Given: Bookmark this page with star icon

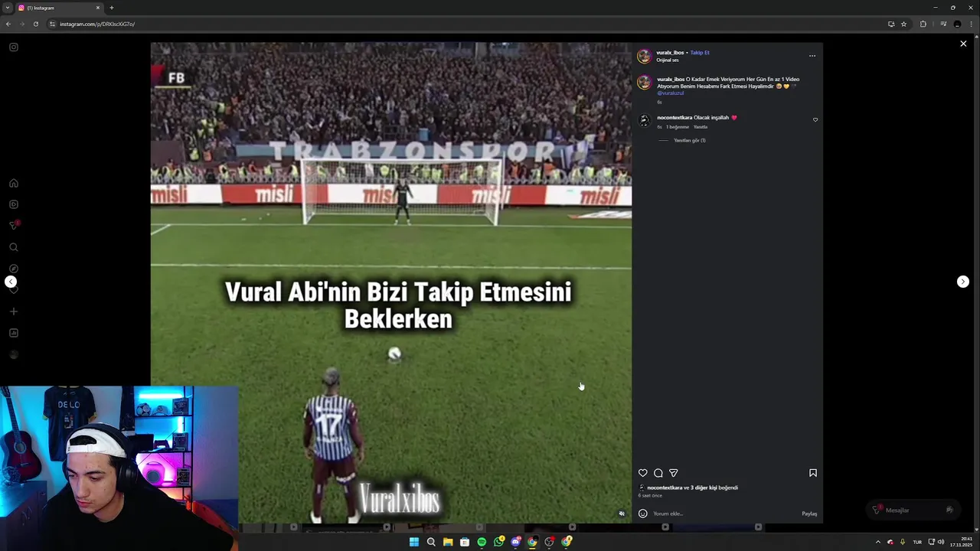Looking at the screenshot, I should pos(903,24).
